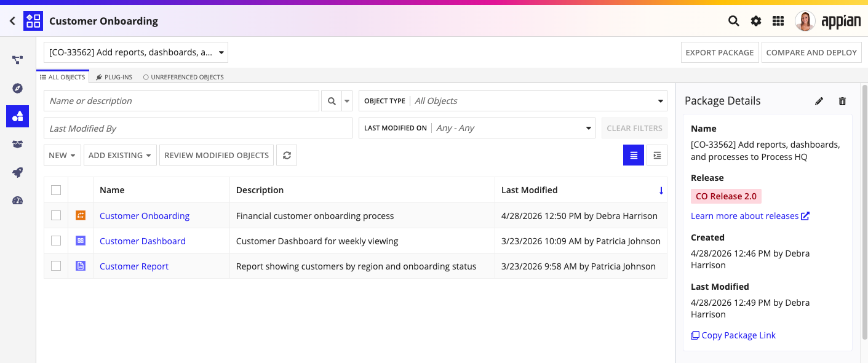
Task: Click 'Customer Dashboard for weekly viewing' description
Action: click(x=317, y=241)
